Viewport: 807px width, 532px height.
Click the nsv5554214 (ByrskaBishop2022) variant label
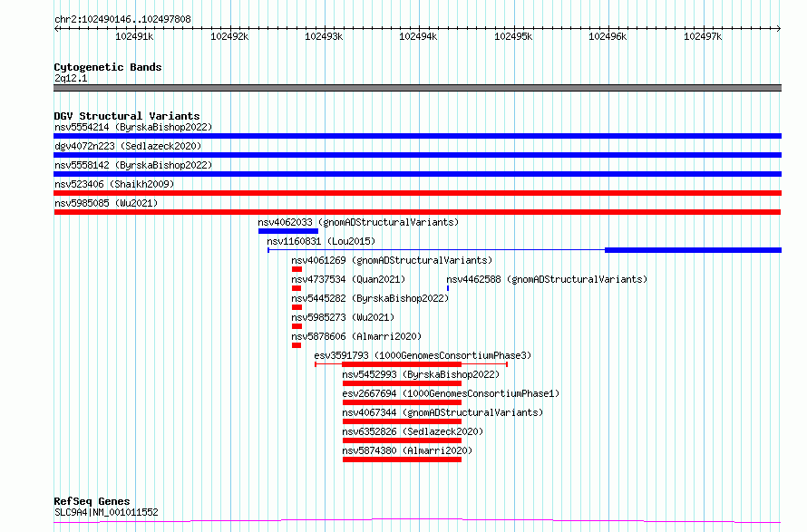(x=133, y=127)
